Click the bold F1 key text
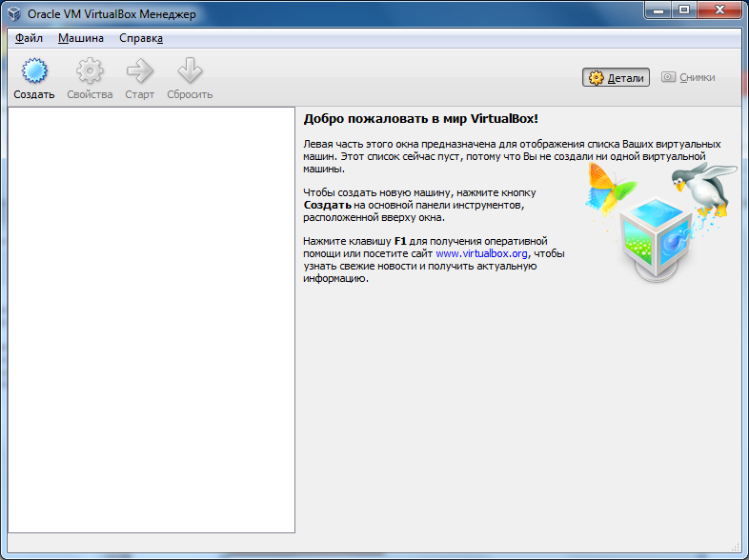 [400, 241]
